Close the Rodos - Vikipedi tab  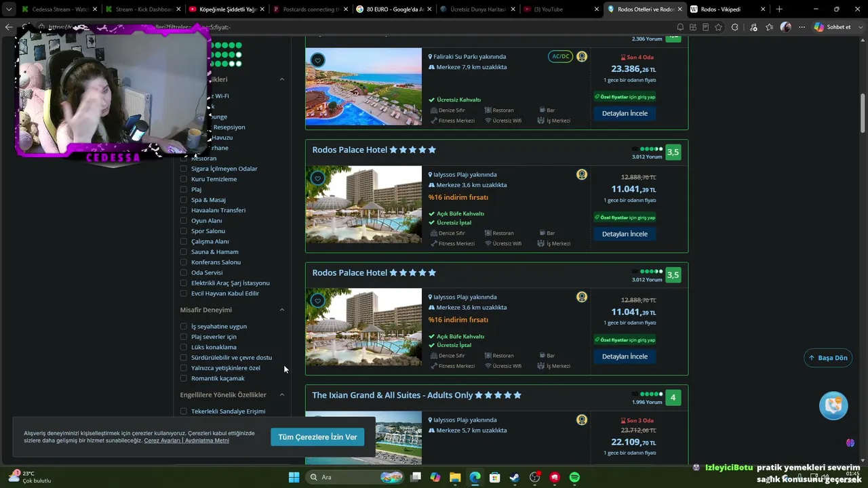[x=762, y=9]
